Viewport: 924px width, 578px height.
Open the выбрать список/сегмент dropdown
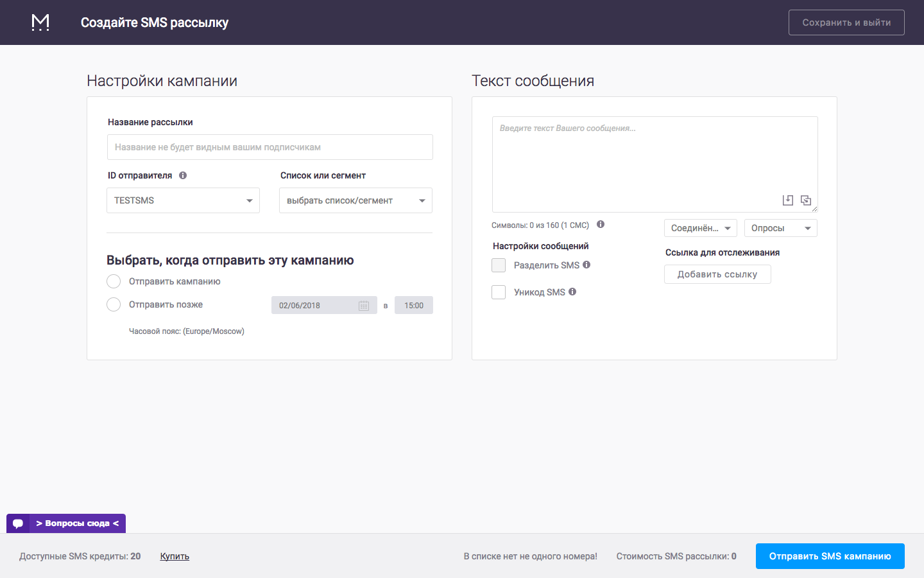click(355, 200)
